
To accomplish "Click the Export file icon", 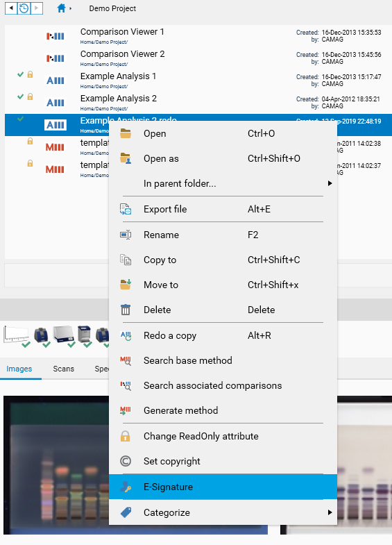I will (x=126, y=209).
